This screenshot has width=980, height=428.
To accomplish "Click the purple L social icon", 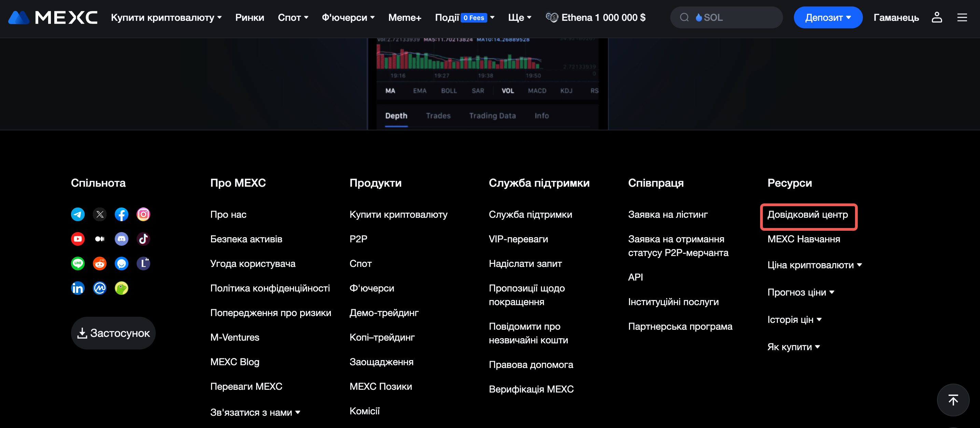I will (143, 263).
